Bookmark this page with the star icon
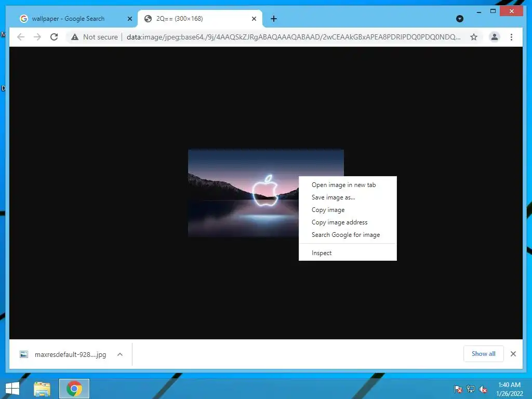Image resolution: width=532 pixels, height=399 pixels. point(474,37)
